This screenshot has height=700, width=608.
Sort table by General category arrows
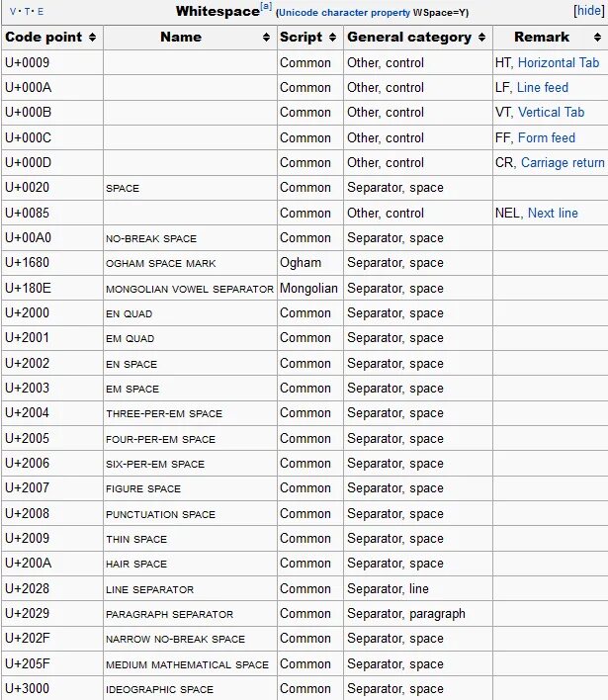(481, 38)
